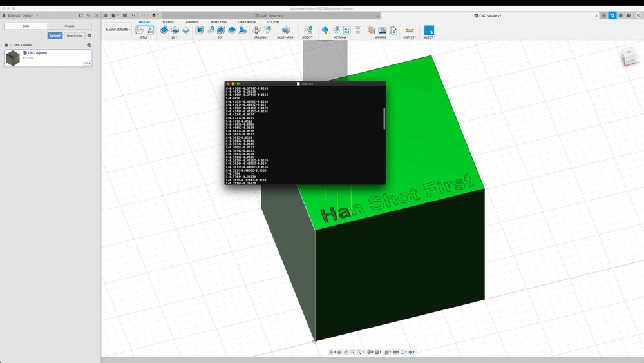Open data panel settings gear

coord(90,35)
